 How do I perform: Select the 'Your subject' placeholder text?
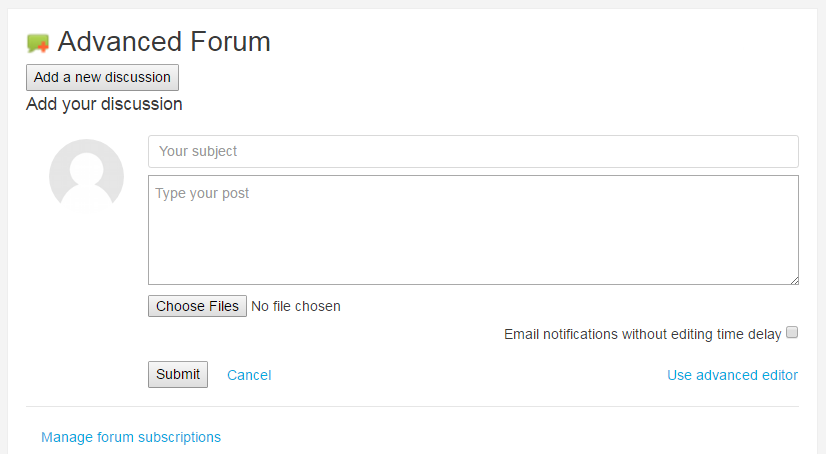(198, 151)
